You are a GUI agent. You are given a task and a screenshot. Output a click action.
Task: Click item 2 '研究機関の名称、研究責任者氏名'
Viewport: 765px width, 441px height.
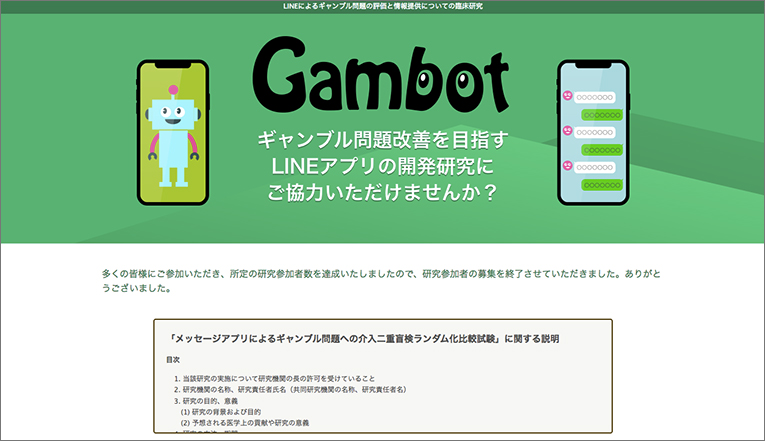(290, 389)
